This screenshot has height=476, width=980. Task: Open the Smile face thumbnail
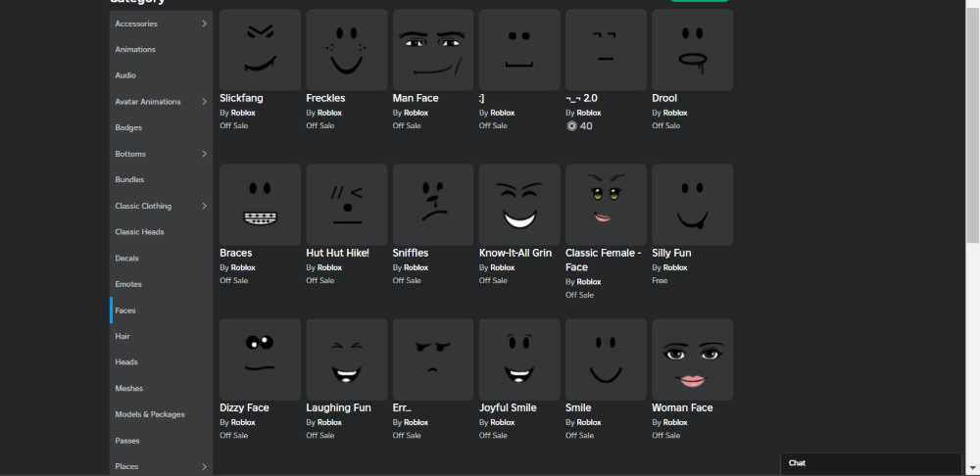[x=606, y=359]
